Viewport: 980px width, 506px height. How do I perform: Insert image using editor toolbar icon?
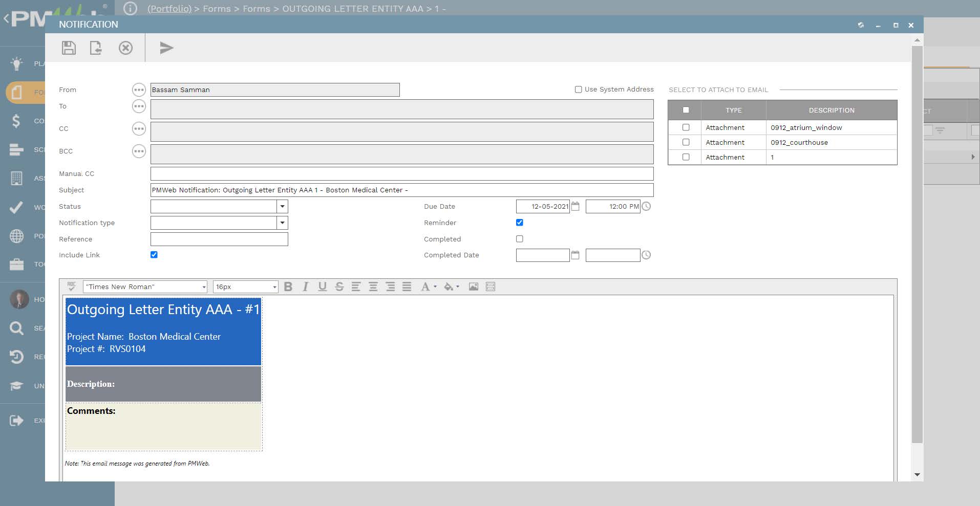pyautogui.click(x=474, y=287)
